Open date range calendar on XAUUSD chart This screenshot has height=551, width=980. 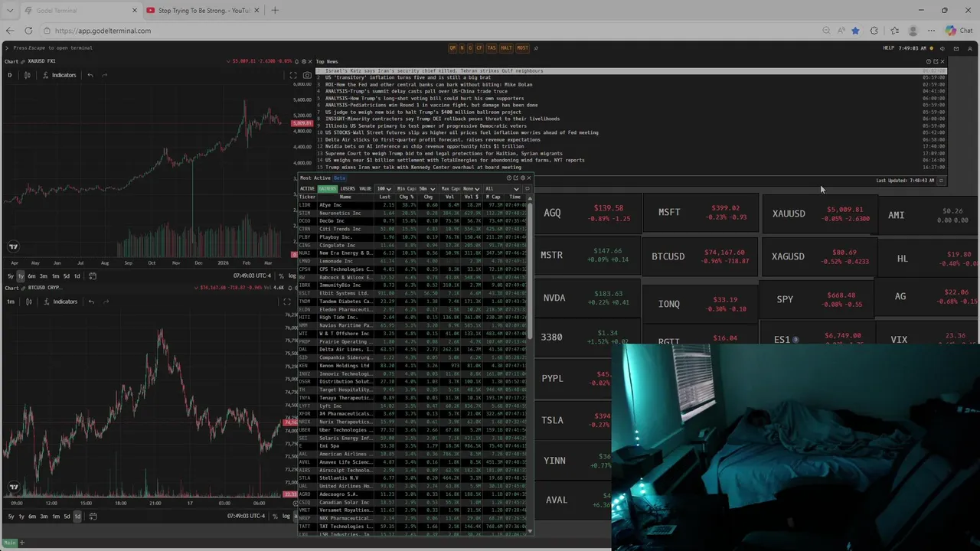click(x=93, y=275)
